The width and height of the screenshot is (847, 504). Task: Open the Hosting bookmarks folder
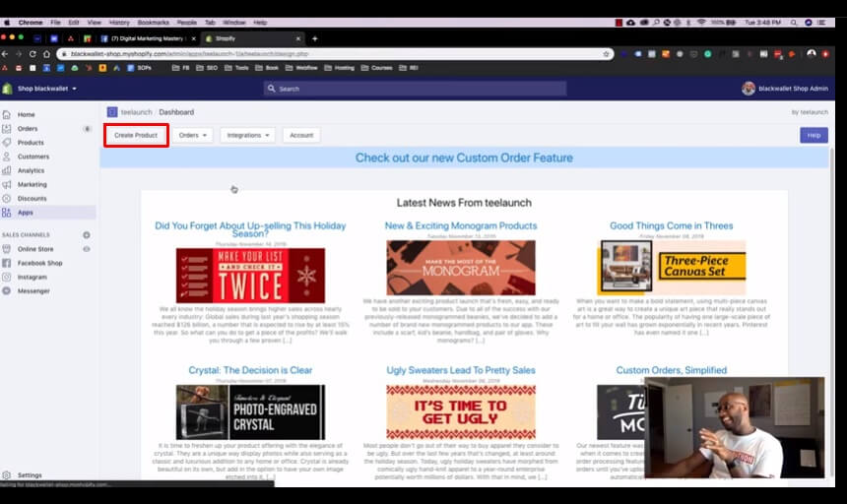point(339,68)
